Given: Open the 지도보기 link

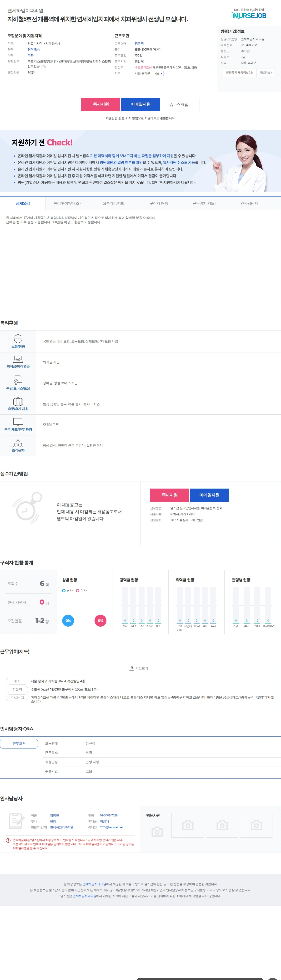Looking at the screenshot, I should pos(139,668).
